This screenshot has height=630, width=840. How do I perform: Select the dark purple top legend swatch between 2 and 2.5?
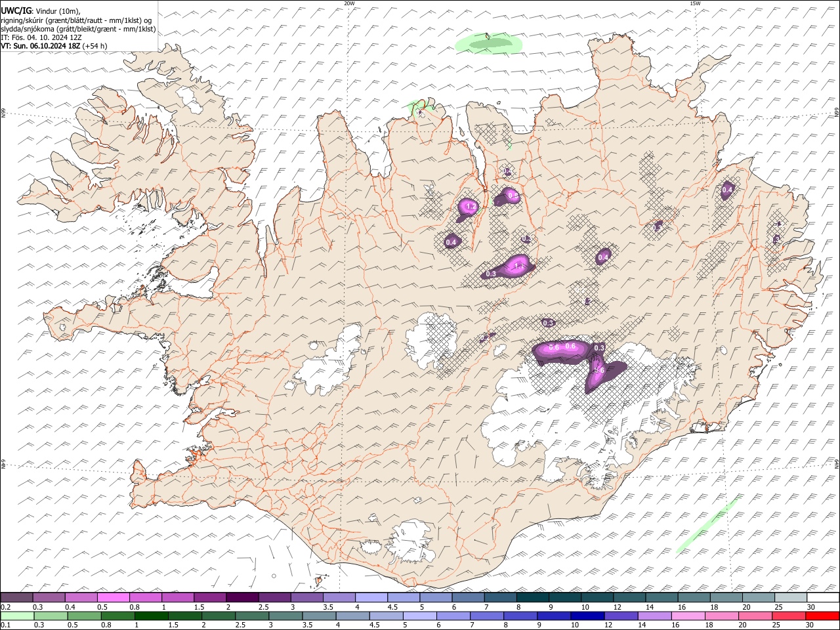pos(242,597)
